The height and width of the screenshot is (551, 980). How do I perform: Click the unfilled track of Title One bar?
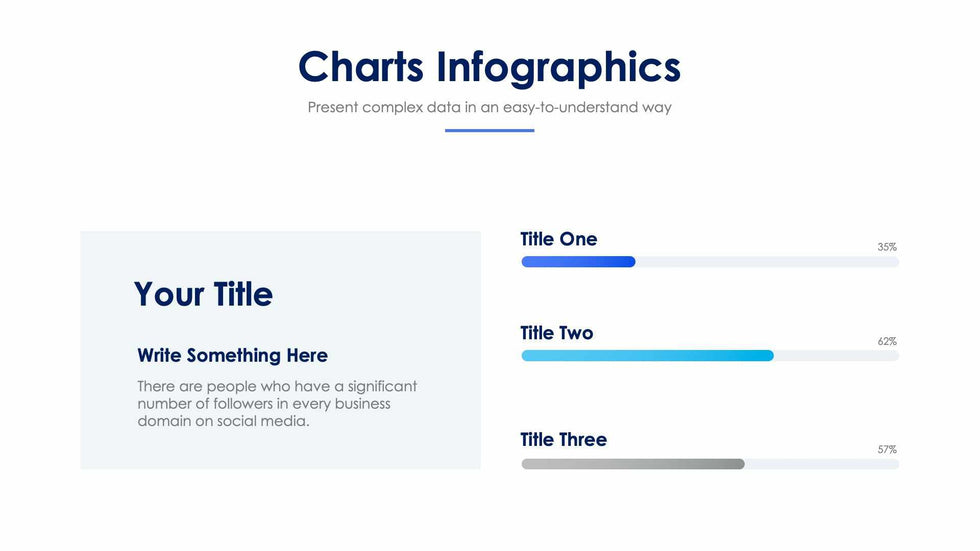tap(766, 262)
